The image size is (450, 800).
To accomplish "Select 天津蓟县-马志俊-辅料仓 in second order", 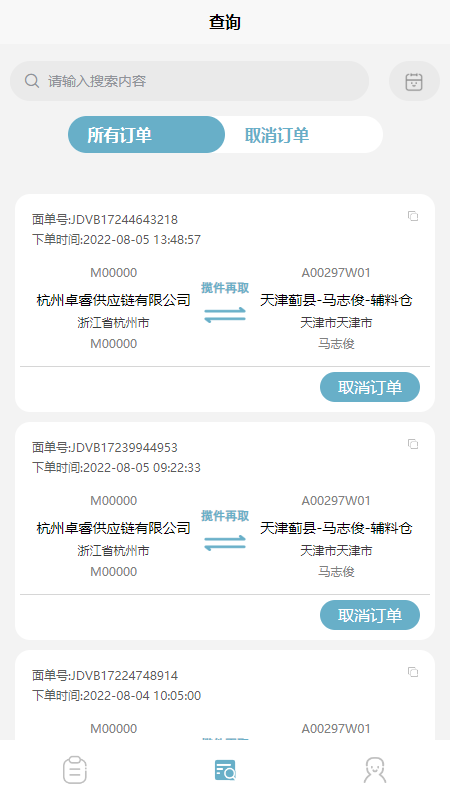I will pyautogui.click(x=336, y=528).
